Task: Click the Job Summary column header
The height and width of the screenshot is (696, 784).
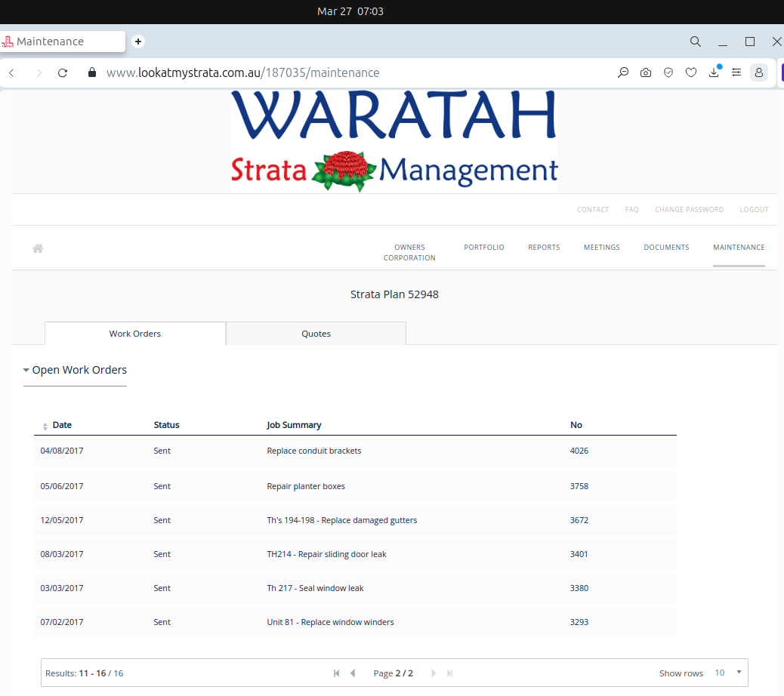Action: (294, 425)
